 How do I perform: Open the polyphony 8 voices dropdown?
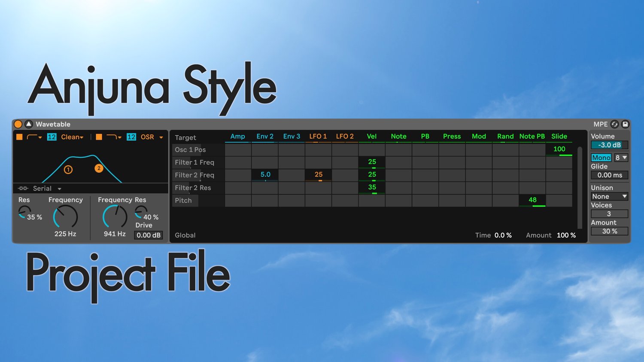click(x=621, y=158)
